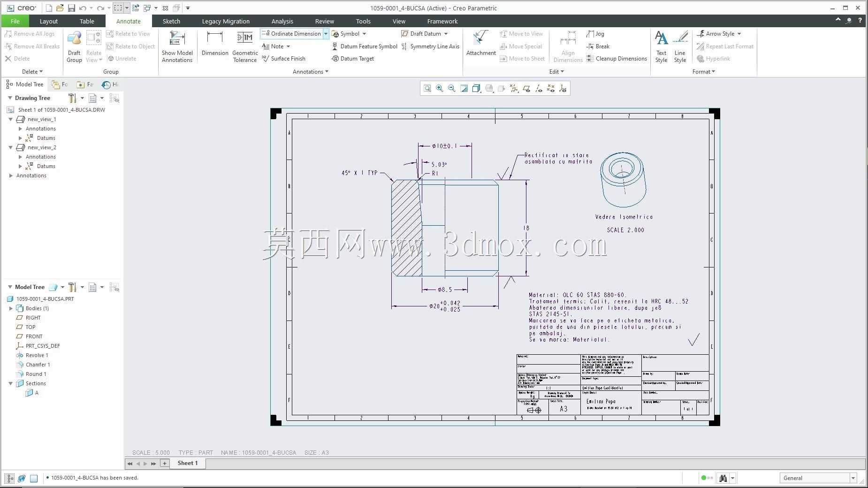Switch to the Table tab
This screenshot has width=868, height=488.
87,21
